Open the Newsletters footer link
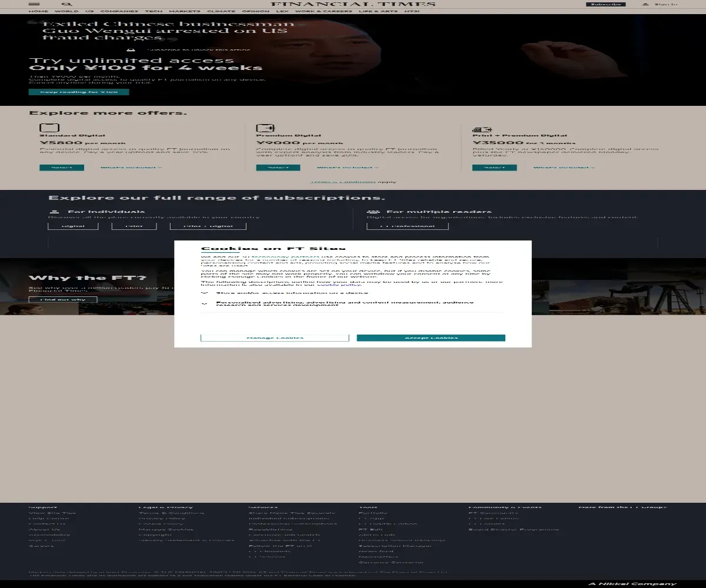This screenshot has height=588, width=706. tap(378, 557)
